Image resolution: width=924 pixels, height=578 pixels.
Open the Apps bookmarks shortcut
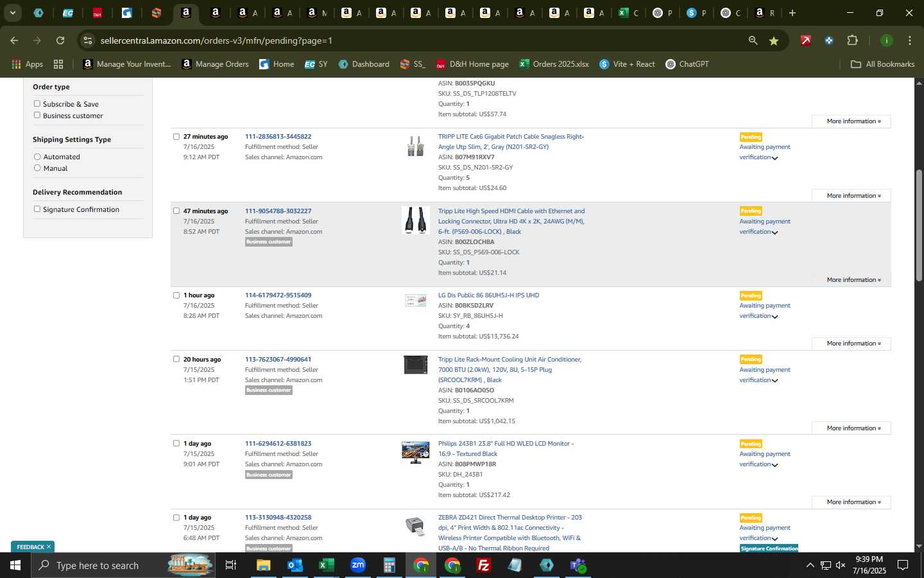click(27, 64)
